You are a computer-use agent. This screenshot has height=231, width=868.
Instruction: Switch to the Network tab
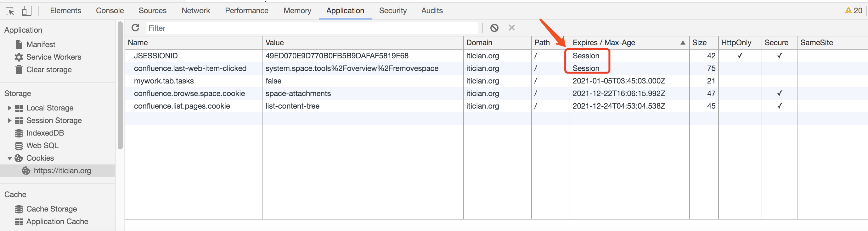point(195,11)
